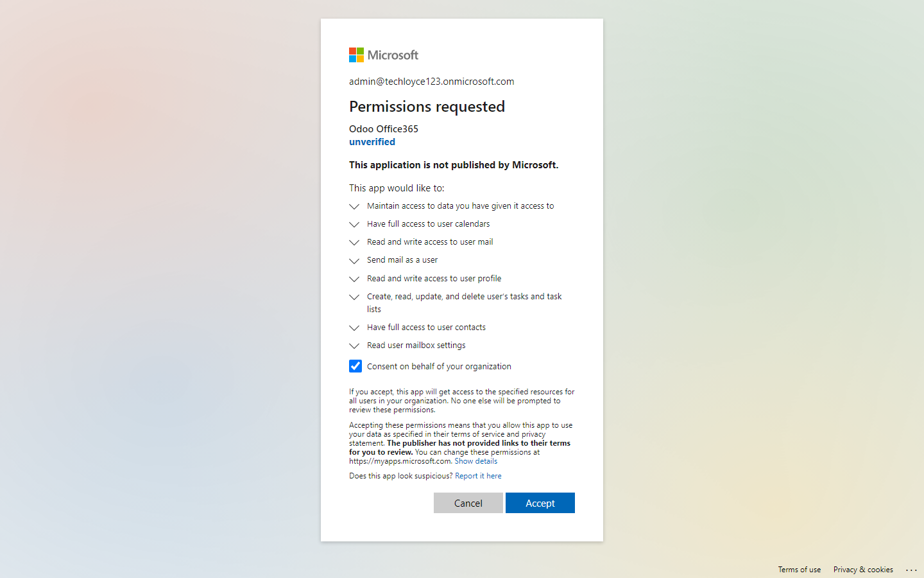This screenshot has height=578, width=924.
Task: Expand Read user mailbox settings chevron
Action: point(354,346)
